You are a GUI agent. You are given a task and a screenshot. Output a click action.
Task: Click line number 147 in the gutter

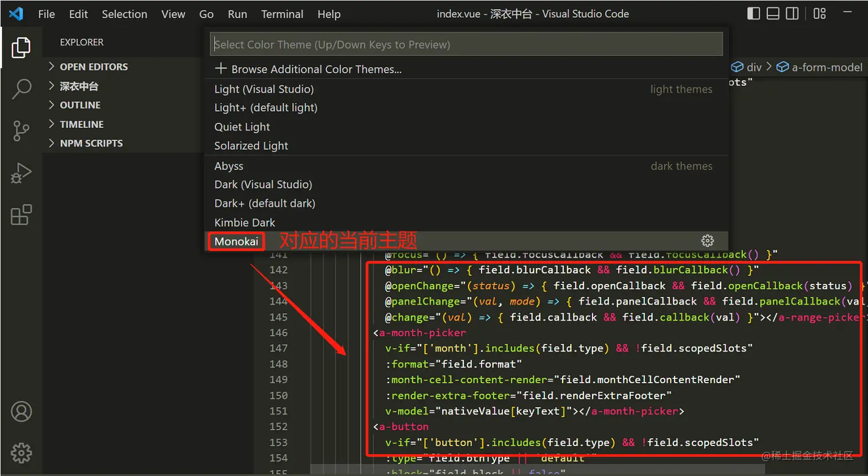(x=278, y=348)
